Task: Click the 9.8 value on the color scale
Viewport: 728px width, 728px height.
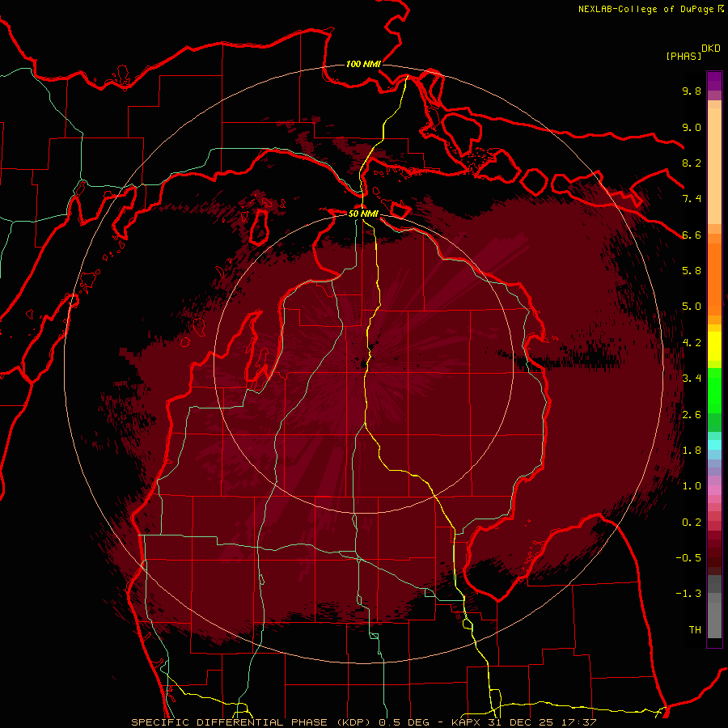Action: pos(692,91)
